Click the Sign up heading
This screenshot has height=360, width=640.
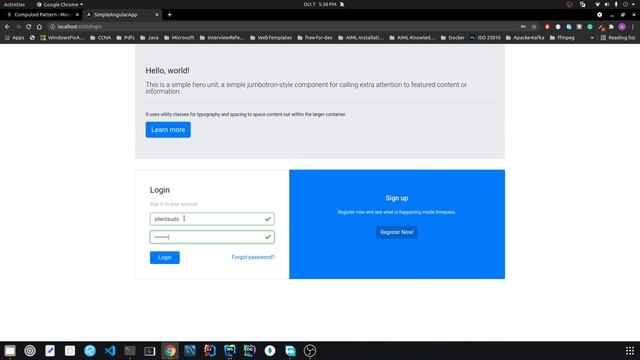[397, 198]
